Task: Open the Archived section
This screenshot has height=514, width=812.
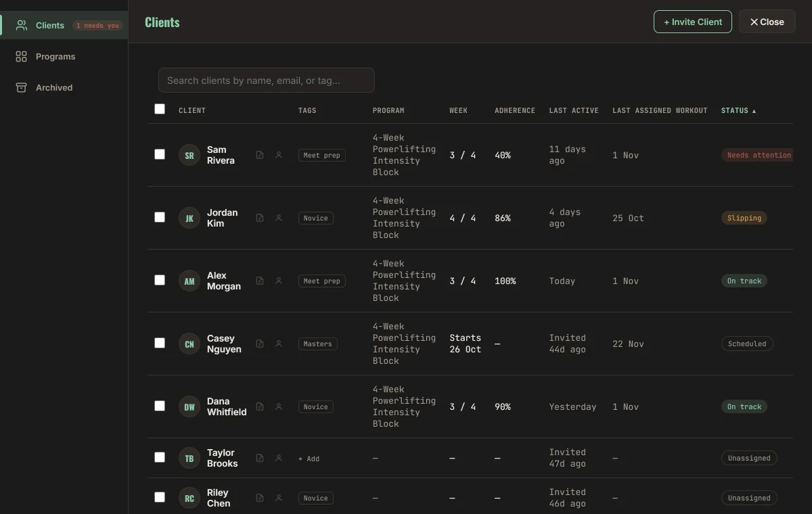Action: [64, 87]
